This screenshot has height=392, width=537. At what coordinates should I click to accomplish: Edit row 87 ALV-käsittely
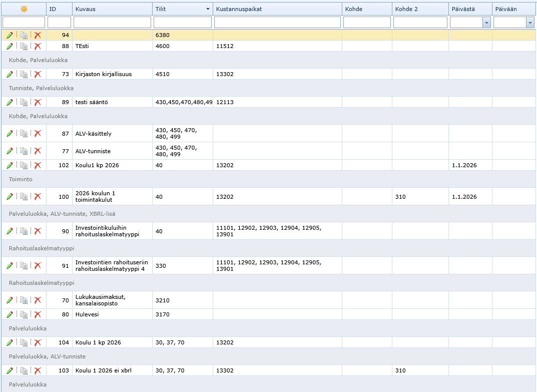(10, 134)
